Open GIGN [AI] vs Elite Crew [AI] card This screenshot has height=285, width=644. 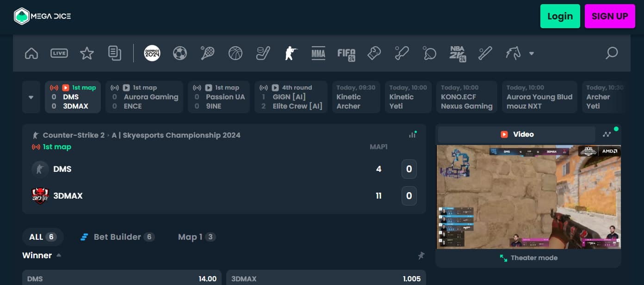click(x=291, y=97)
